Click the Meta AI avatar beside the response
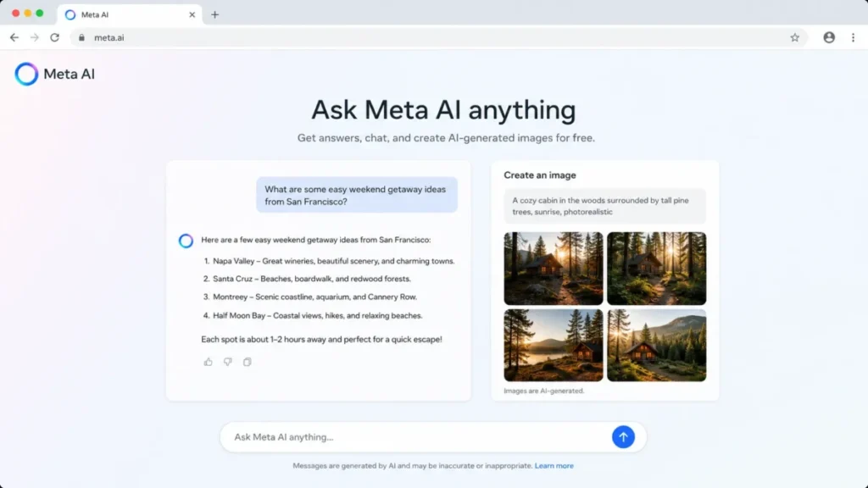The image size is (868, 488). click(186, 241)
